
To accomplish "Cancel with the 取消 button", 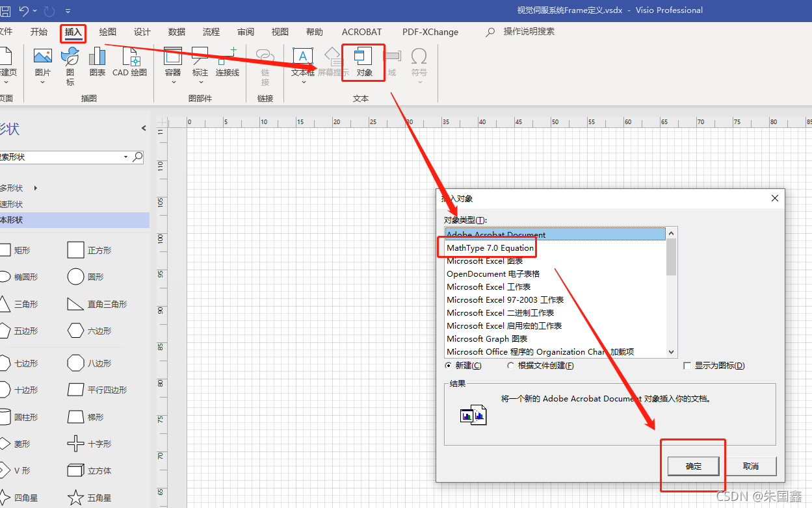I will tap(751, 466).
